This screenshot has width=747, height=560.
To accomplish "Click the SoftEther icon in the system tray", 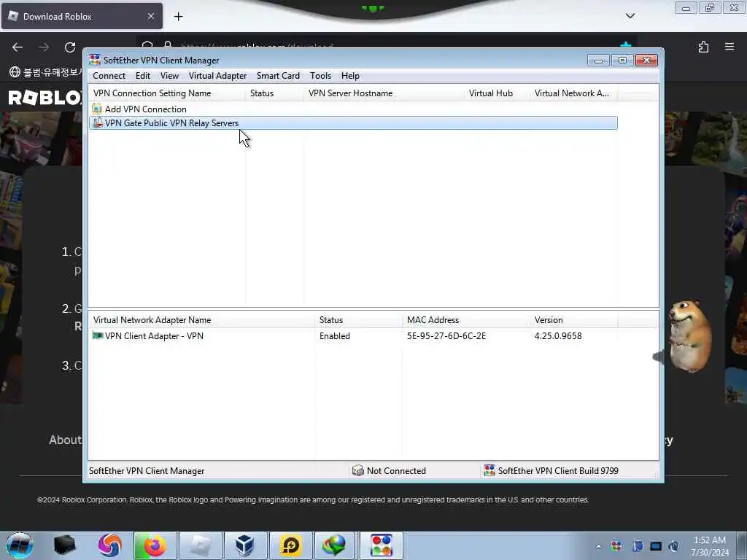I will (616, 546).
